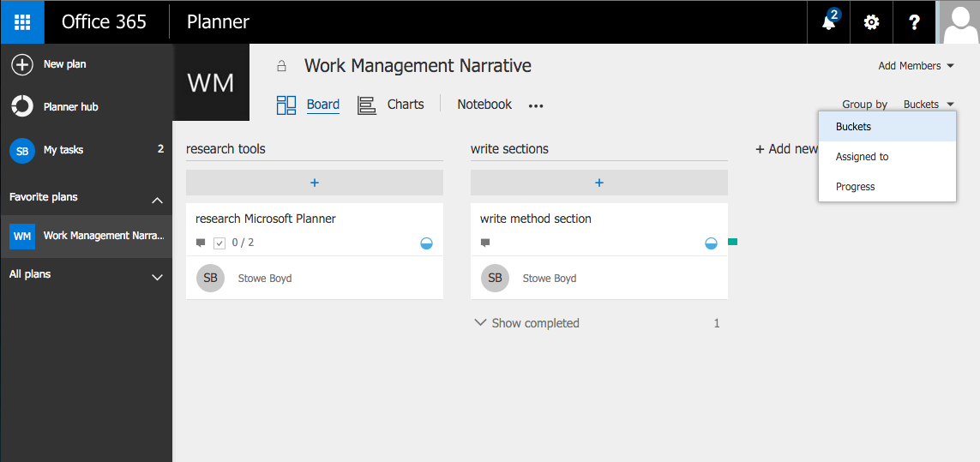Go to Planner hub
Screen dimensions: 980x462
pos(70,107)
